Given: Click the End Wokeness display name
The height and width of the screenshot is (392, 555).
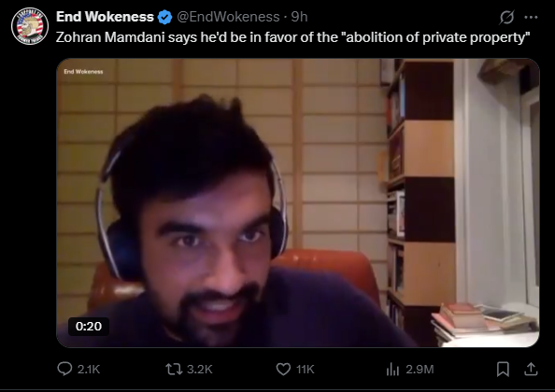Looking at the screenshot, I should click(105, 17).
